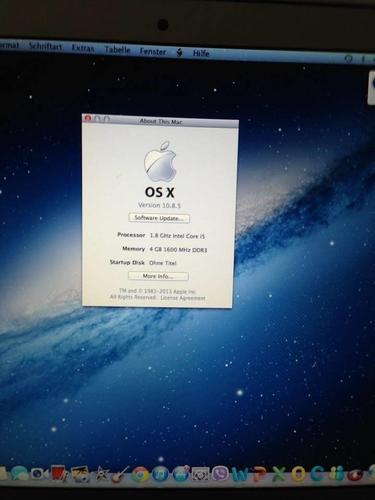
Task: Open Microsoft Word dock icon
Action: coord(240,474)
